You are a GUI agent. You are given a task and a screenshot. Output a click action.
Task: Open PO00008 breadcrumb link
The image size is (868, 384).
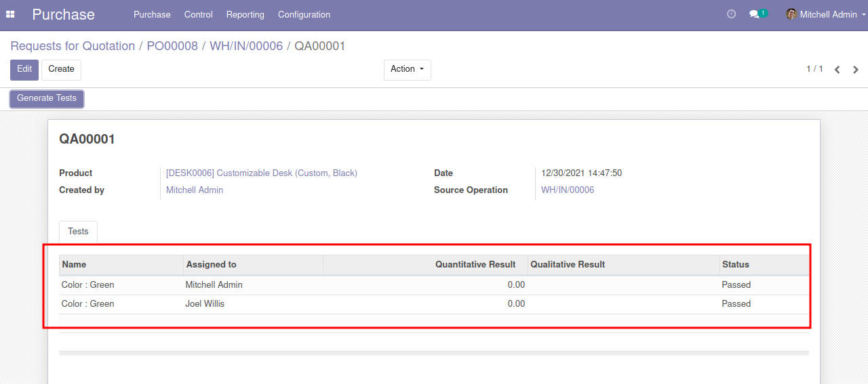(x=172, y=46)
